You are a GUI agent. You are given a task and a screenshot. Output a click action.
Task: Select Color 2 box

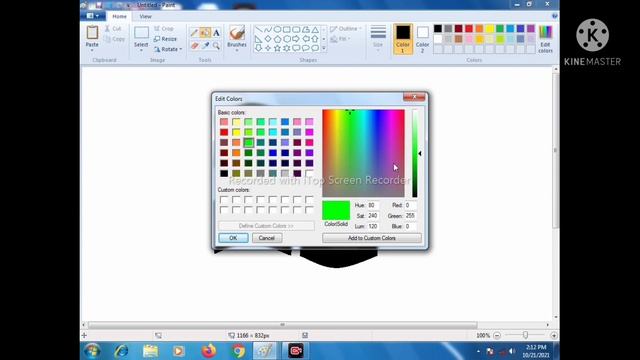(x=422, y=39)
